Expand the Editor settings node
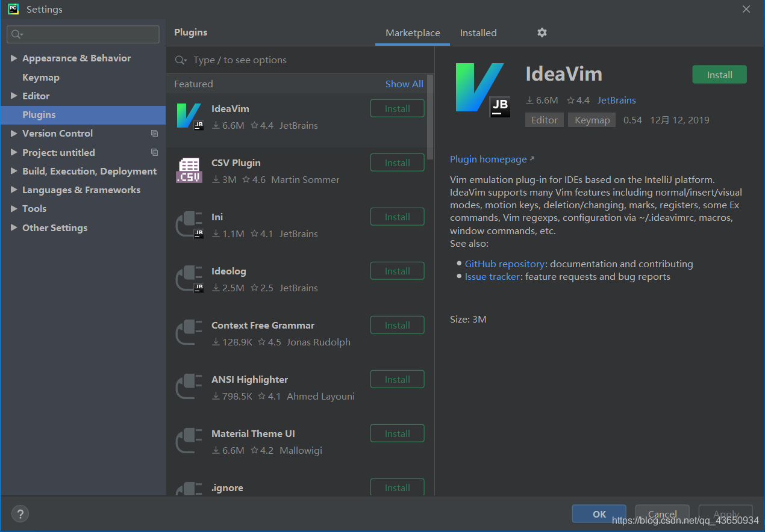This screenshot has width=765, height=532. [14, 96]
